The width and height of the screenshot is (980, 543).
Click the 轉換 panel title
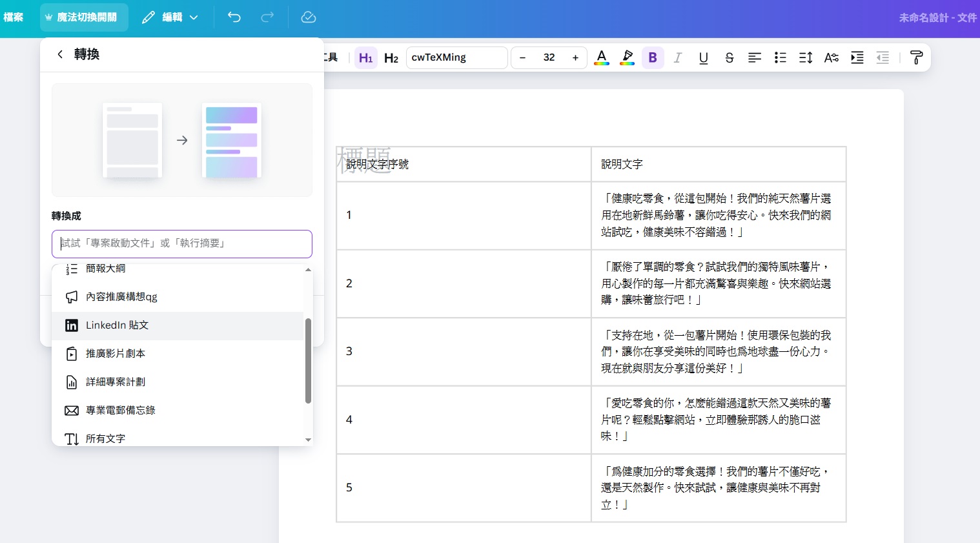[x=87, y=54]
